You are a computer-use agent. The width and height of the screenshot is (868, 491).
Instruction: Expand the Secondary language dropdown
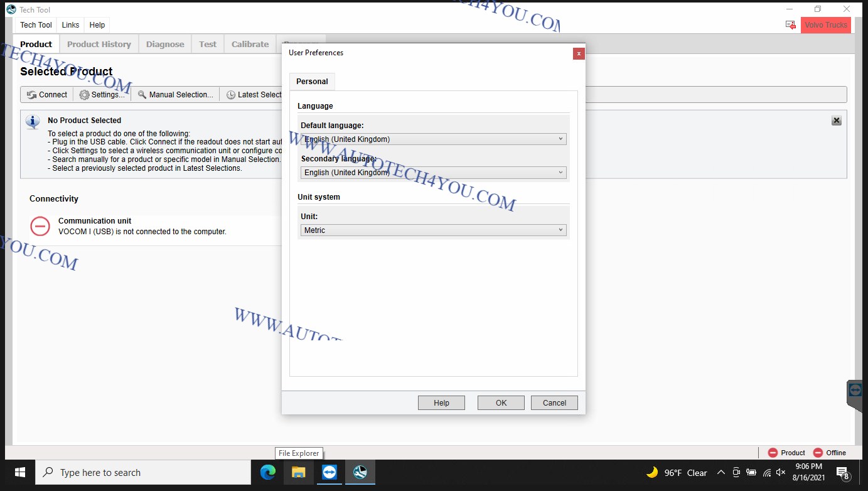coord(434,173)
